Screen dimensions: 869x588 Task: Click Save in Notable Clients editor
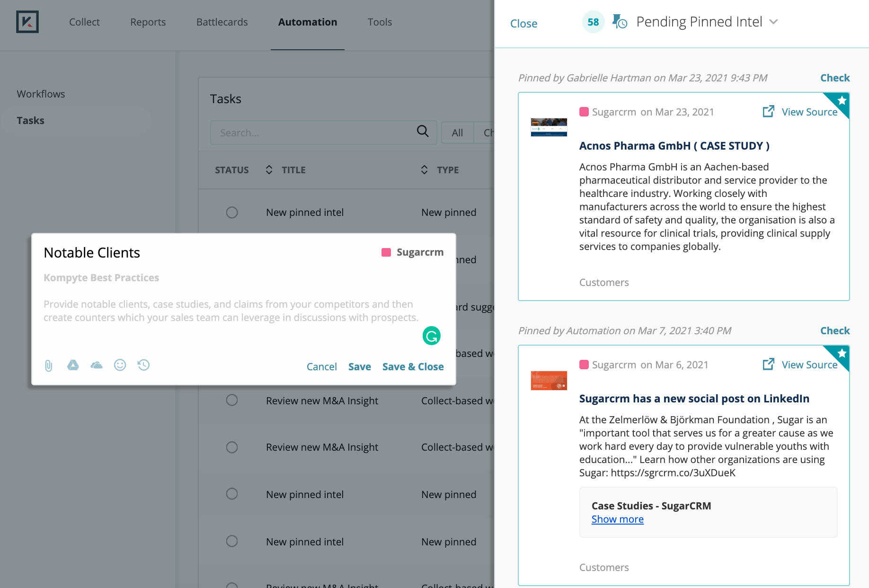360,366
